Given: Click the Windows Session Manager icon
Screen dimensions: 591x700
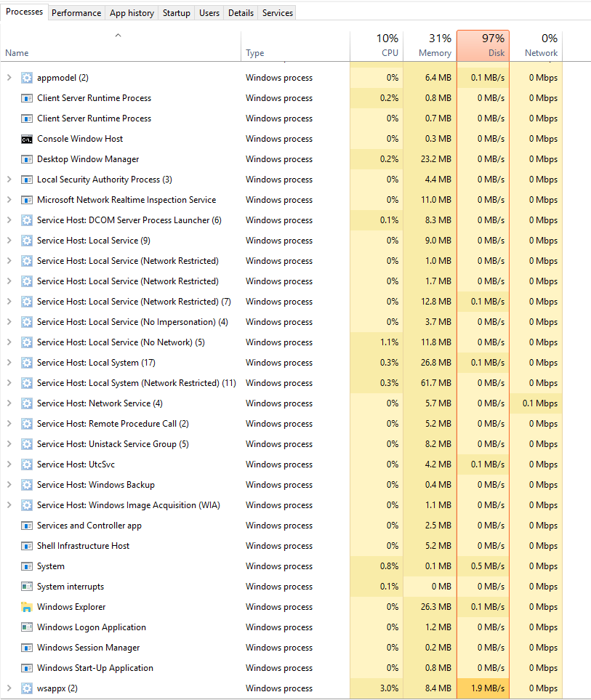Looking at the screenshot, I should pyautogui.click(x=27, y=648).
